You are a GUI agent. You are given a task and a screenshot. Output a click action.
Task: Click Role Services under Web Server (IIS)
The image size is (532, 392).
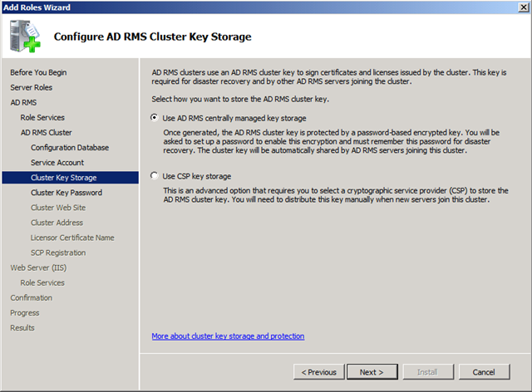click(x=42, y=283)
